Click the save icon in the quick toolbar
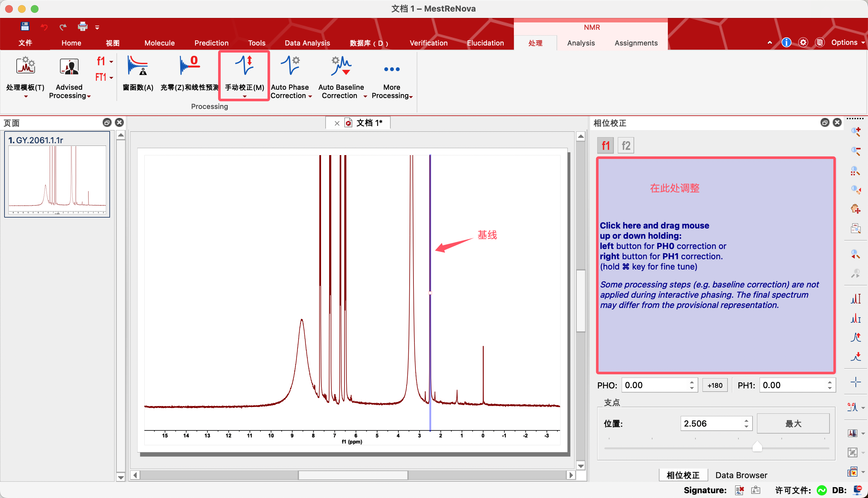 pos(25,26)
